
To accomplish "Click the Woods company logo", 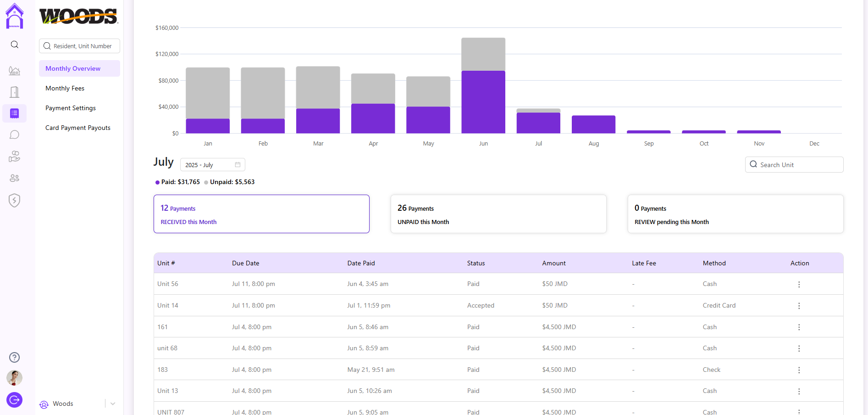I will coord(78,16).
